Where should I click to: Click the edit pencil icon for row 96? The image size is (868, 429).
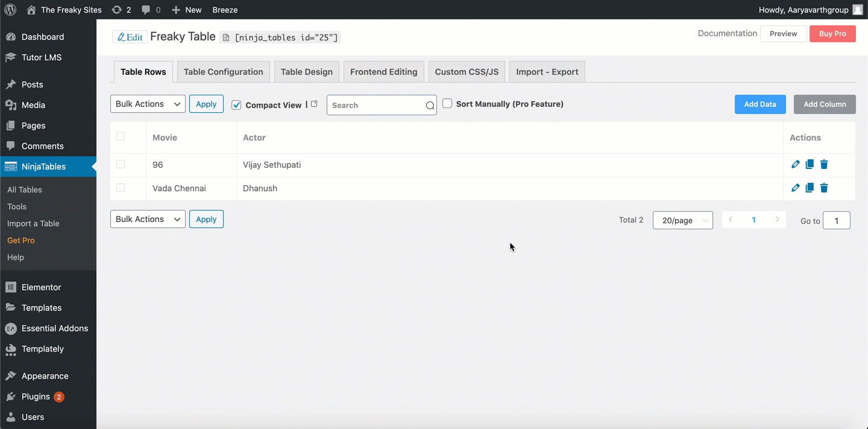[x=795, y=164]
